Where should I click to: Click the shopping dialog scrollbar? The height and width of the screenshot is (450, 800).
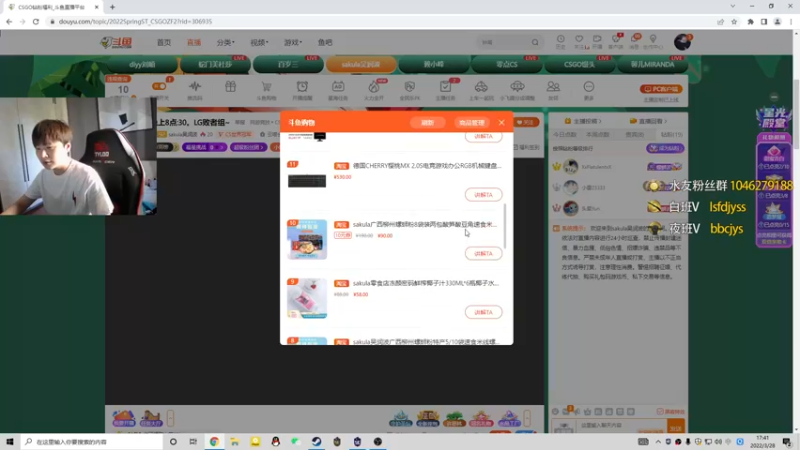505,226
